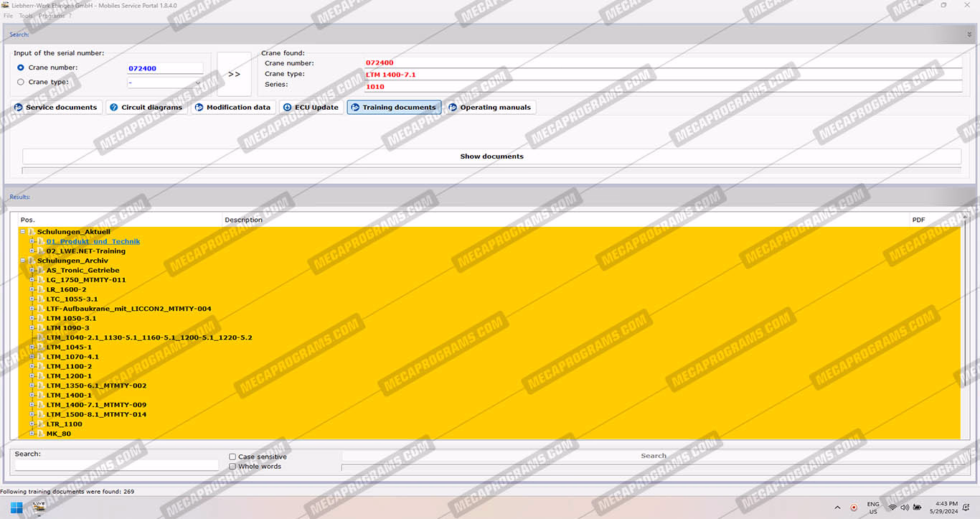Expand the 02_LWE.NET-Training tree node
The width and height of the screenshot is (980, 519).
click(32, 251)
